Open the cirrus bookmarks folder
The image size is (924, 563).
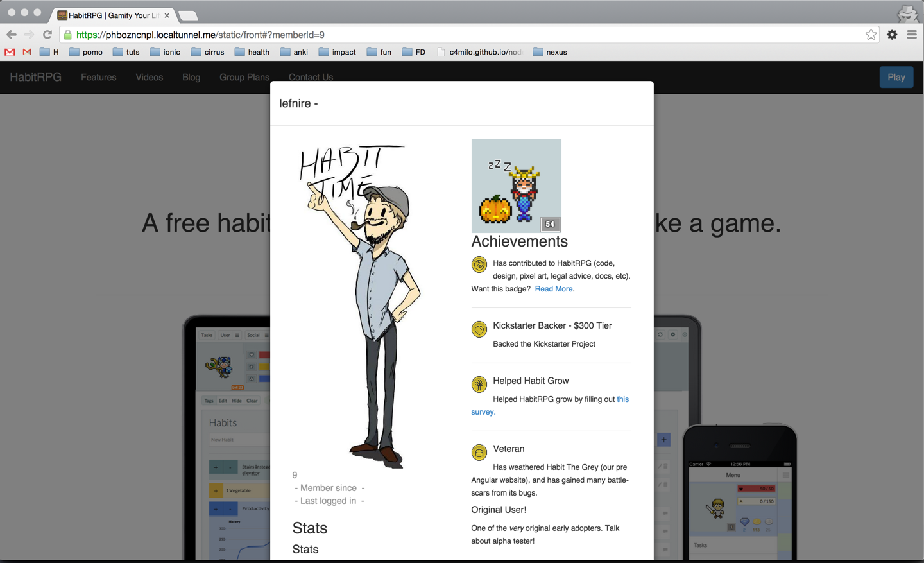(208, 52)
